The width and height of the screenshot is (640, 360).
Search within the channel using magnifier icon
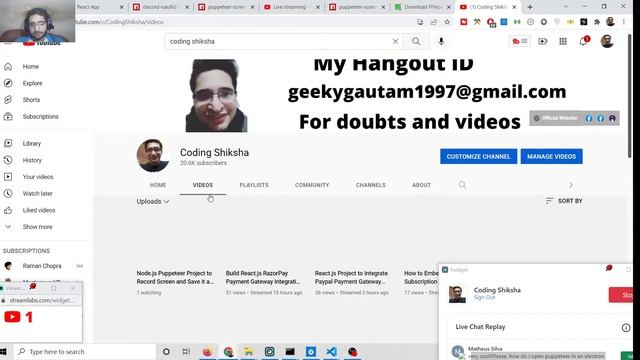pyautogui.click(x=462, y=185)
